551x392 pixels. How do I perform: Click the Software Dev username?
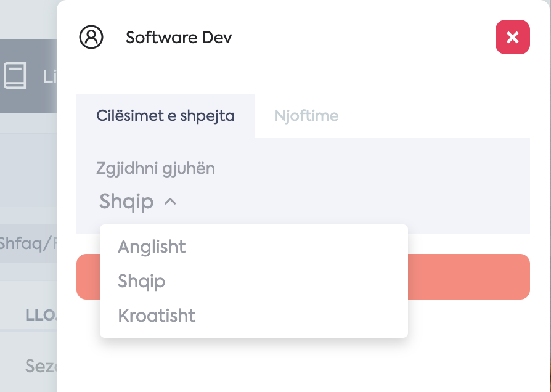coord(179,37)
